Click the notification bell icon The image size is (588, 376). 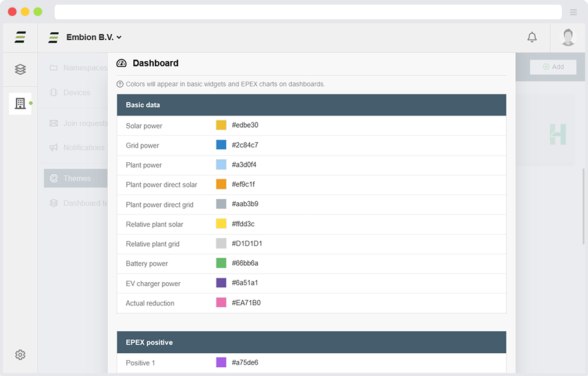point(532,37)
